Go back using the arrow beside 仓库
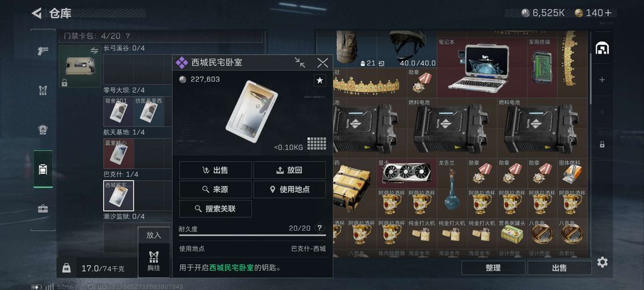The height and width of the screenshot is (290, 644). pyautogui.click(x=37, y=13)
